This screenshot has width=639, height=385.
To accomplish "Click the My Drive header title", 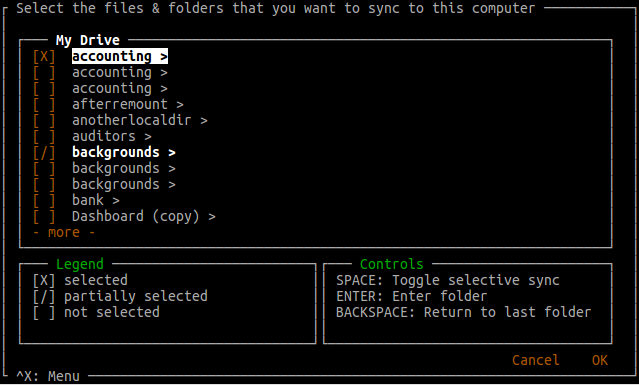I will click(x=88, y=40).
